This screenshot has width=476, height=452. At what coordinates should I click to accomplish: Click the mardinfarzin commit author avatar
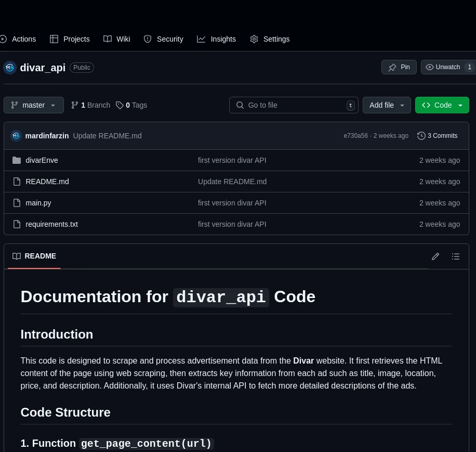16,136
